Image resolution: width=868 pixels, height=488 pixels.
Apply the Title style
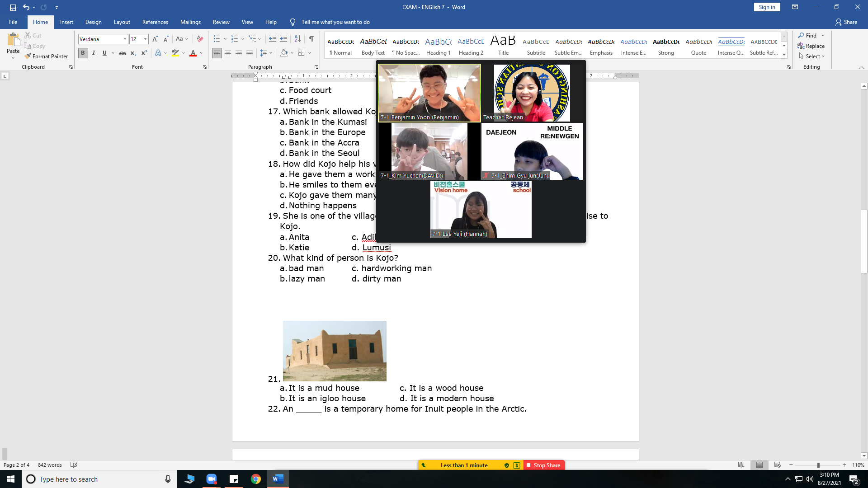(503, 46)
